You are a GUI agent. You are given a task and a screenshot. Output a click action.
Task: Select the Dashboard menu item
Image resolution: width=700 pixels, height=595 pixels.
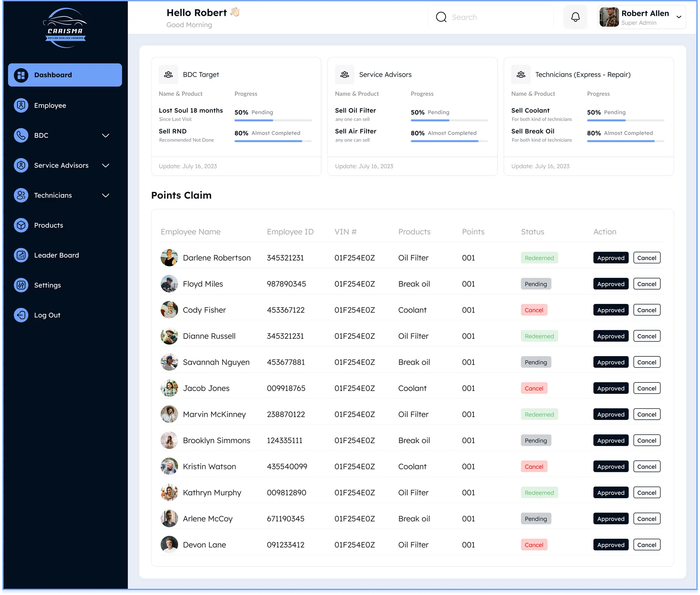[x=65, y=75]
